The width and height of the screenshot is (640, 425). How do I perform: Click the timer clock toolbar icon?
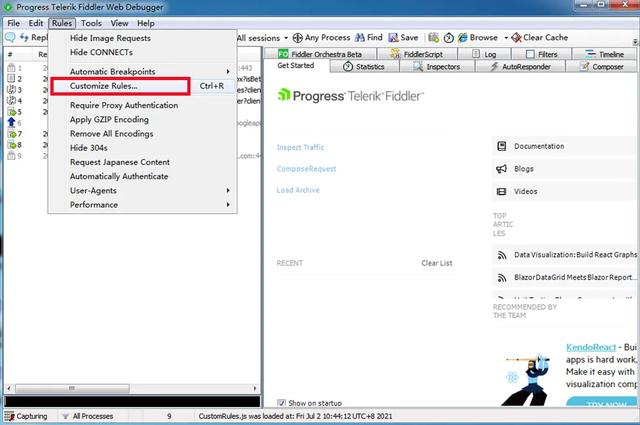(x=449, y=38)
